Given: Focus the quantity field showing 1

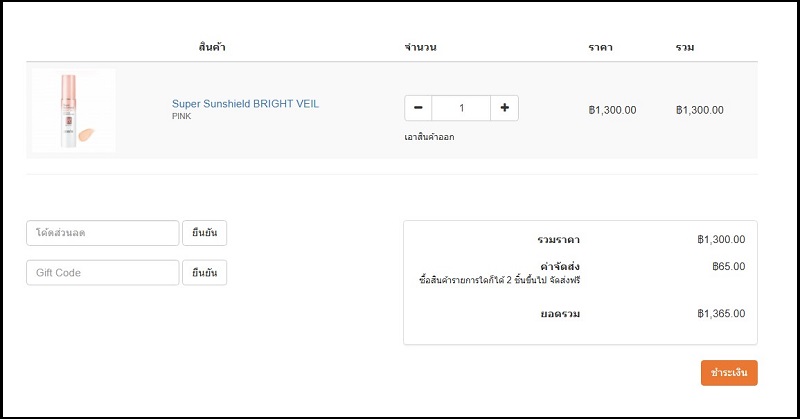Looking at the screenshot, I should point(461,108).
